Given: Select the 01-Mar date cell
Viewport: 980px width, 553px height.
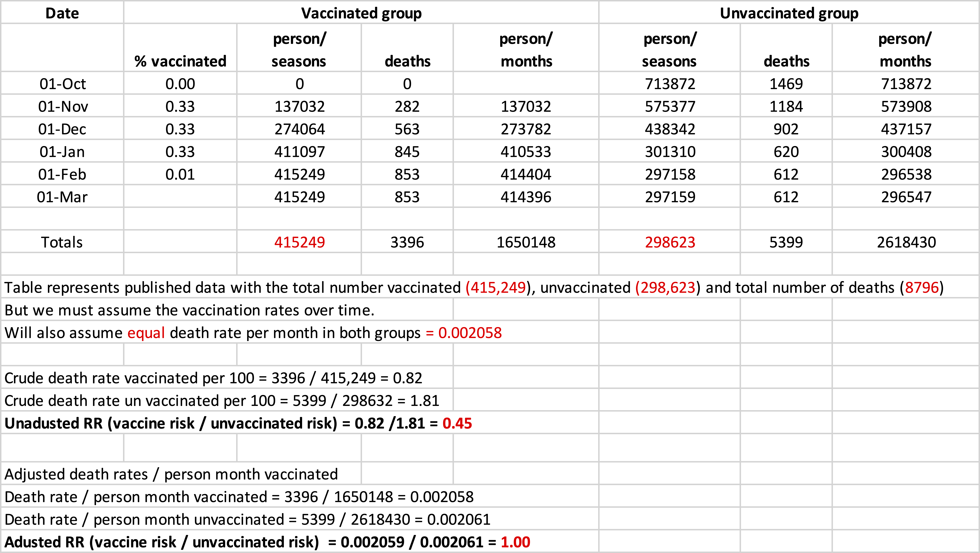Looking at the screenshot, I should click(x=62, y=197).
